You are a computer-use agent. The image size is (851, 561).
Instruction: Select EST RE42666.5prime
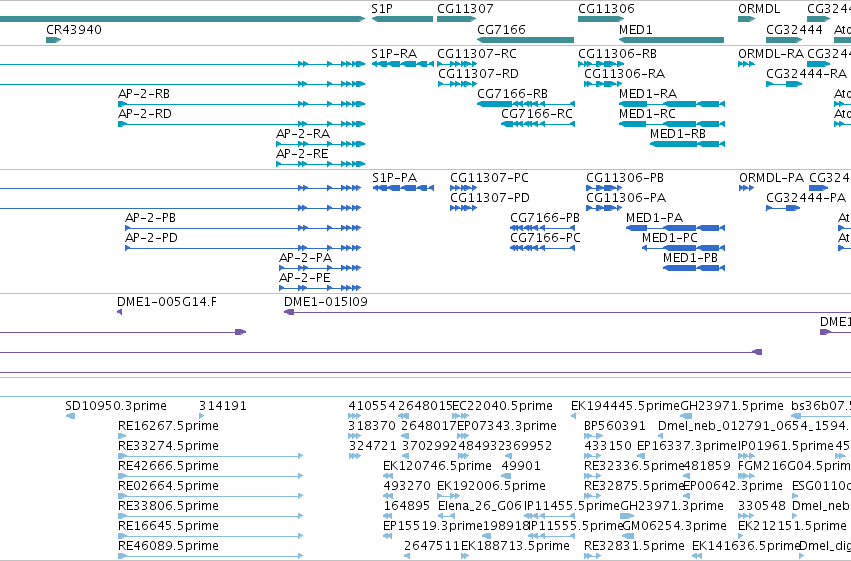tap(210, 476)
